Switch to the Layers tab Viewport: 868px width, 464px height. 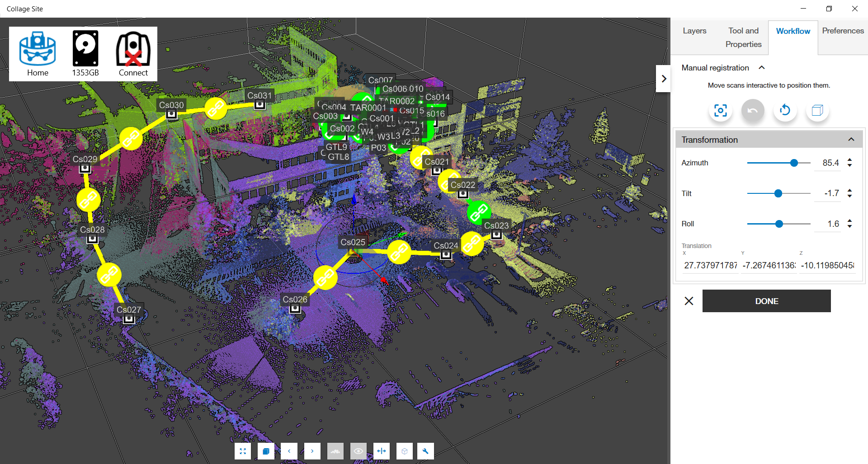point(694,31)
